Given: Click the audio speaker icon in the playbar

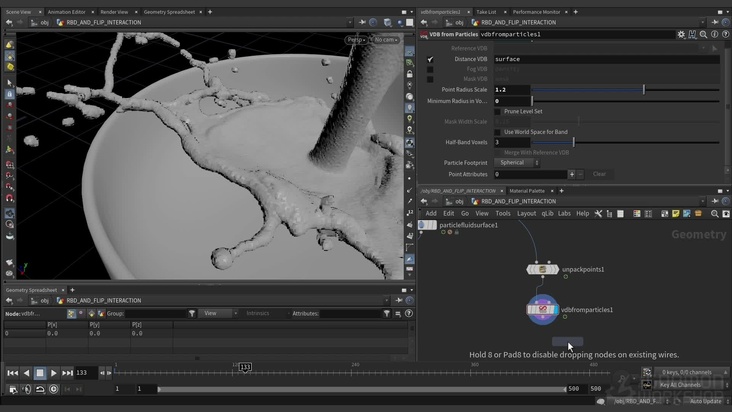Looking at the screenshot, I should click(x=27, y=389).
